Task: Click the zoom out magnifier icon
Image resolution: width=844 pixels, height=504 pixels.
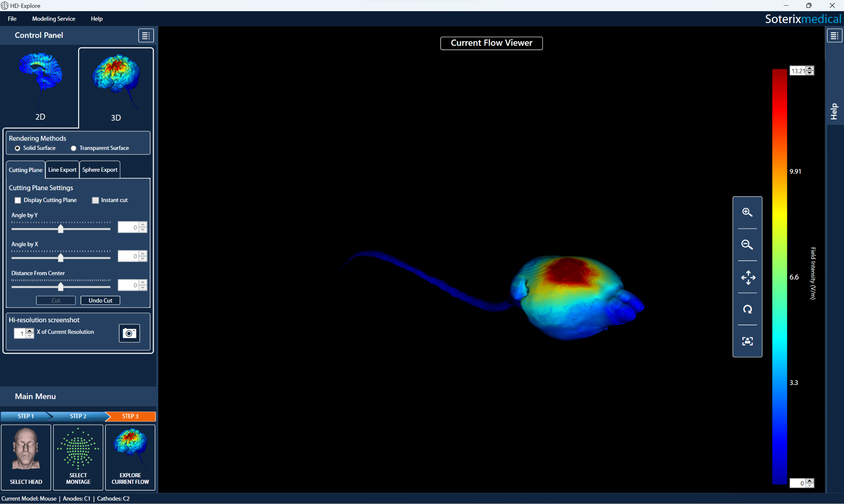Action: 747,245
